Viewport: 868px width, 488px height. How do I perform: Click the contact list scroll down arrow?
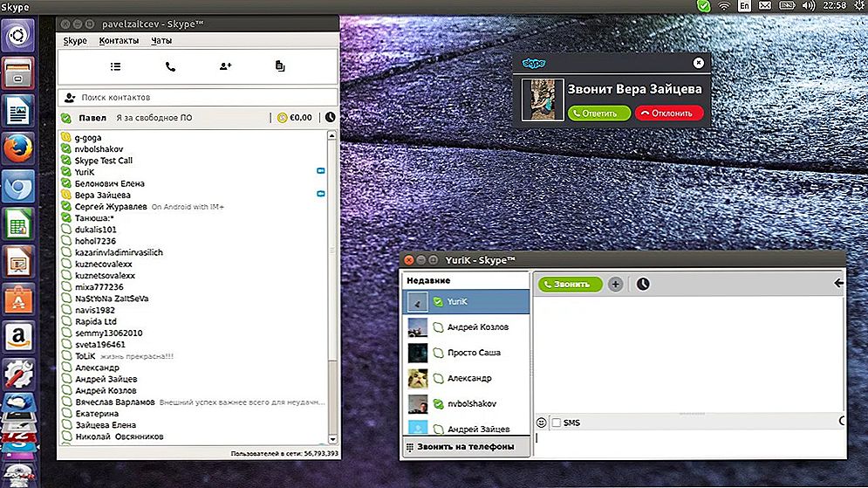coord(332,439)
